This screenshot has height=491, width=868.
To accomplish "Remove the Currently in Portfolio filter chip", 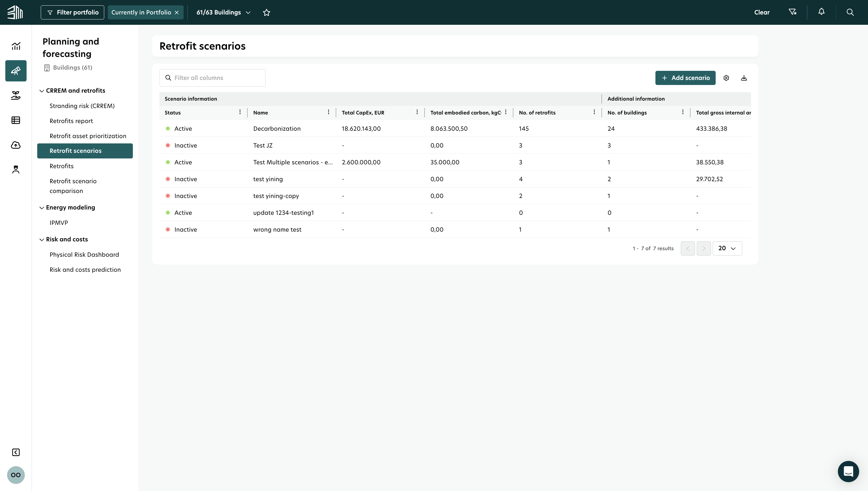I will click(x=177, y=12).
